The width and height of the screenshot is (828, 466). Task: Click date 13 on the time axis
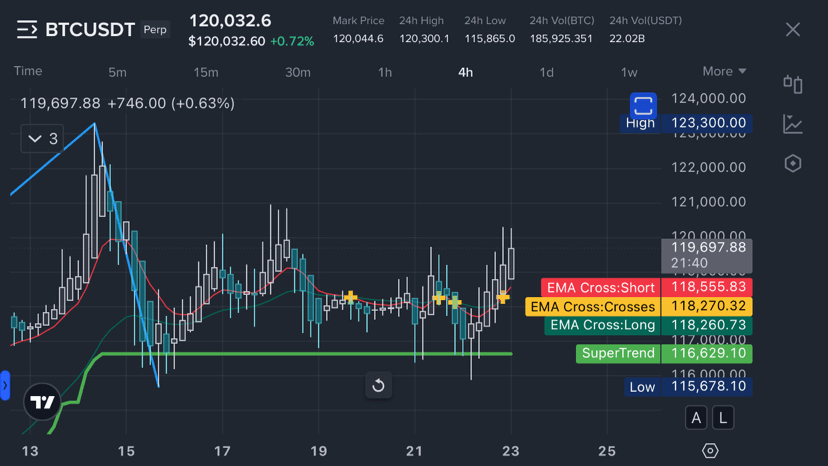point(30,451)
